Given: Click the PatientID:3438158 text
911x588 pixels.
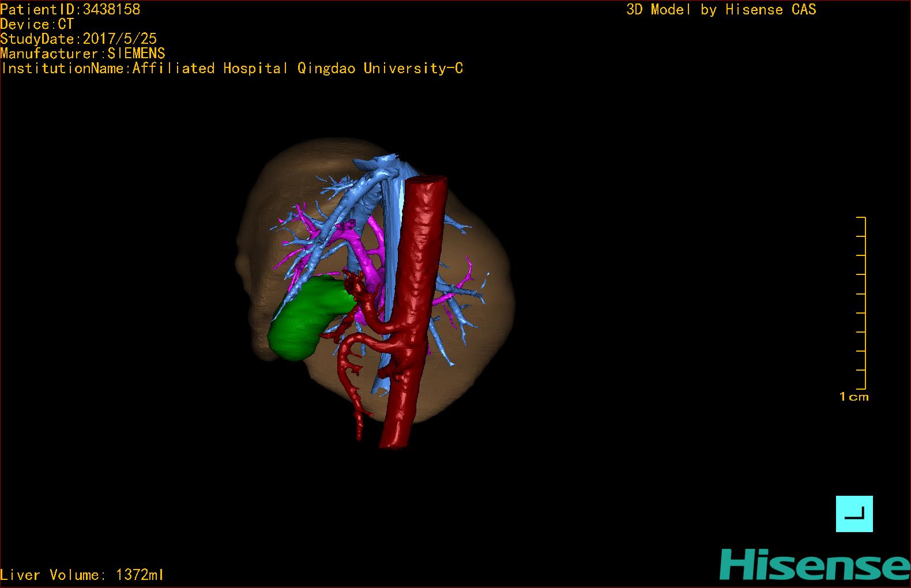Looking at the screenshot, I should (70, 9).
